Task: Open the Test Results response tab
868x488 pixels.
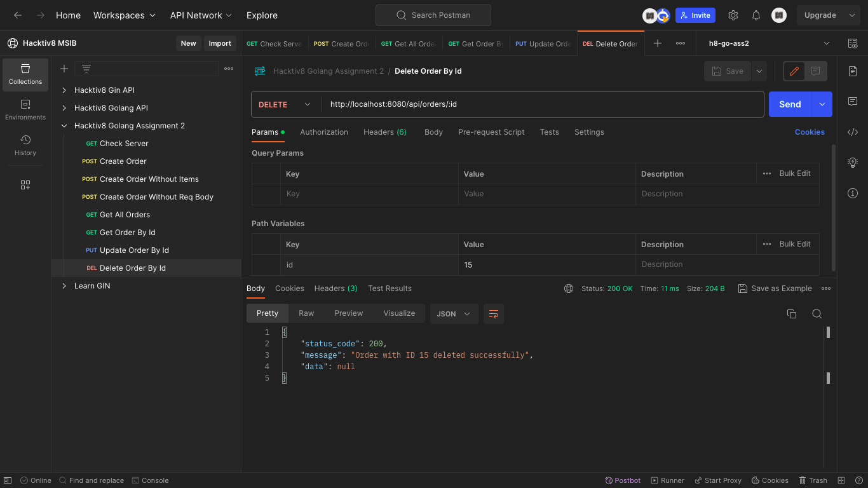Action: coord(390,288)
